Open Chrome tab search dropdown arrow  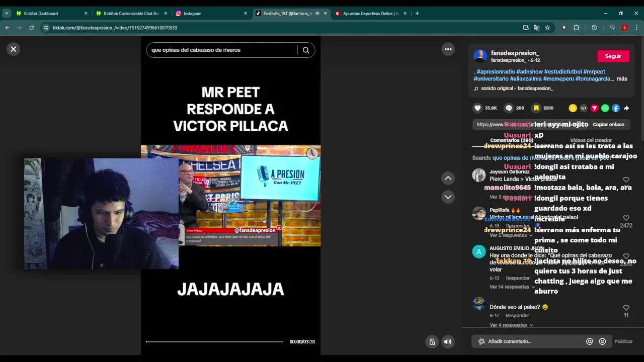[x=7, y=14]
